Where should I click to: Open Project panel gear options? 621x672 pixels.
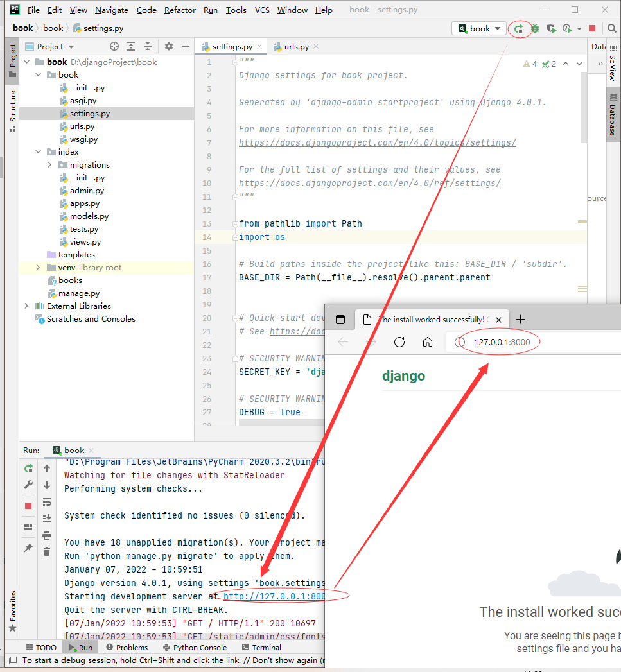[169, 46]
